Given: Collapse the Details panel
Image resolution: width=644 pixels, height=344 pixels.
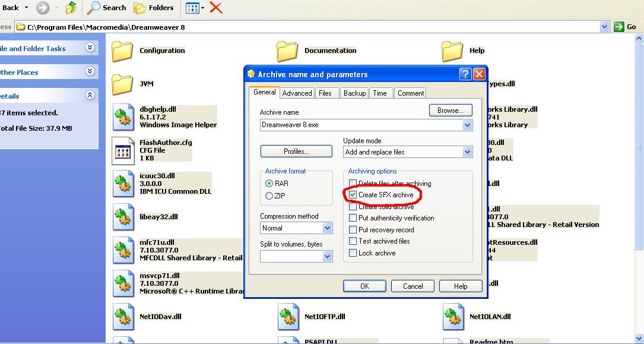Looking at the screenshot, I should (x=90, y=95).
